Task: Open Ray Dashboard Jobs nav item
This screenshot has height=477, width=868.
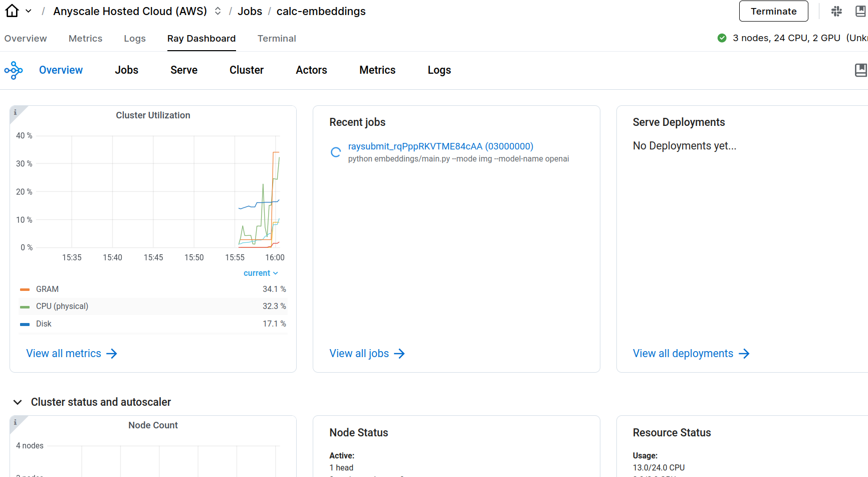Action: pos(126,70)
